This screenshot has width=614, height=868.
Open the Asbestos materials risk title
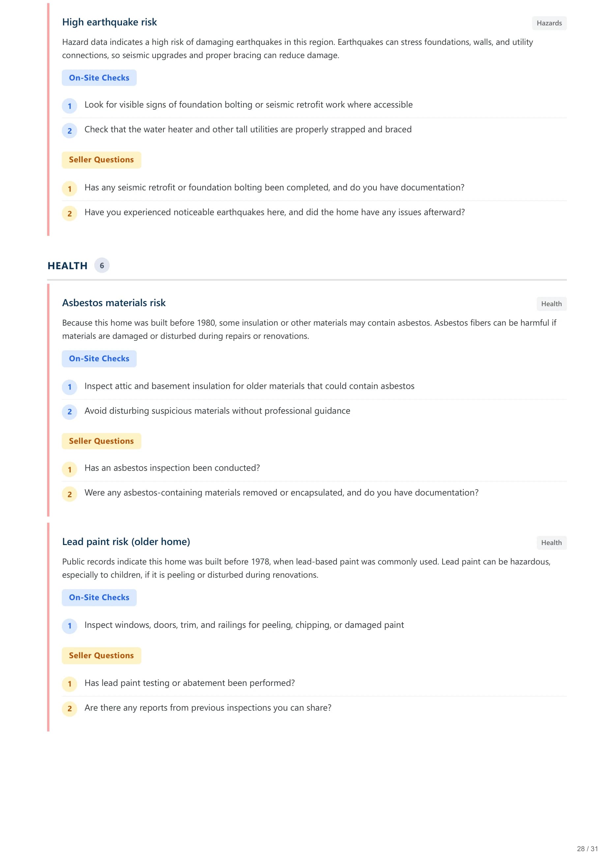(x=114, y=303)
